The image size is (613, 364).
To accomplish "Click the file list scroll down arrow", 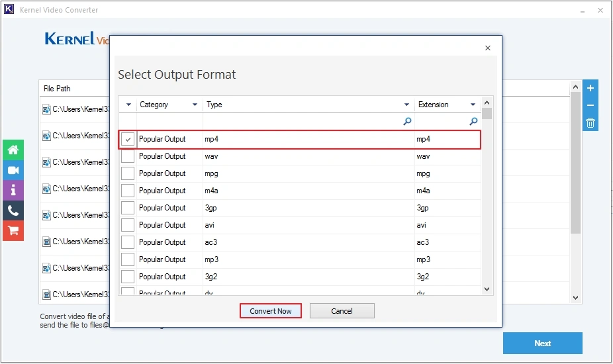I will click(x=575, y=298).
